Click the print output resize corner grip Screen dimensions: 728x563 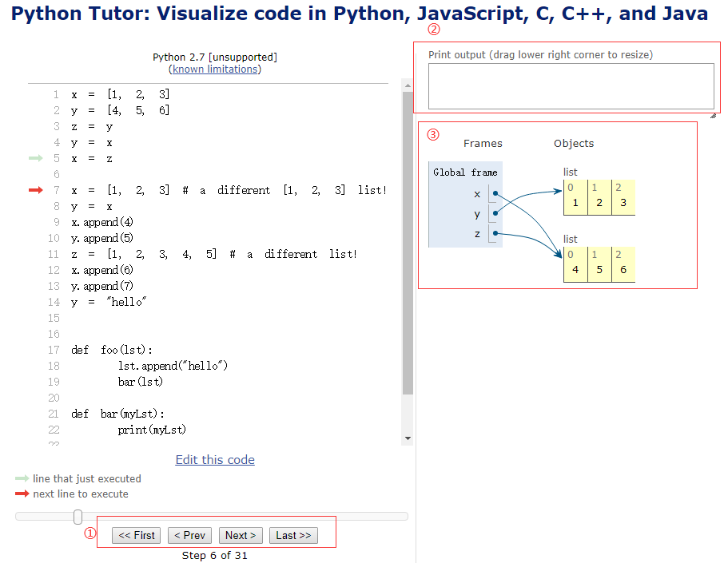tap(713, 116)
